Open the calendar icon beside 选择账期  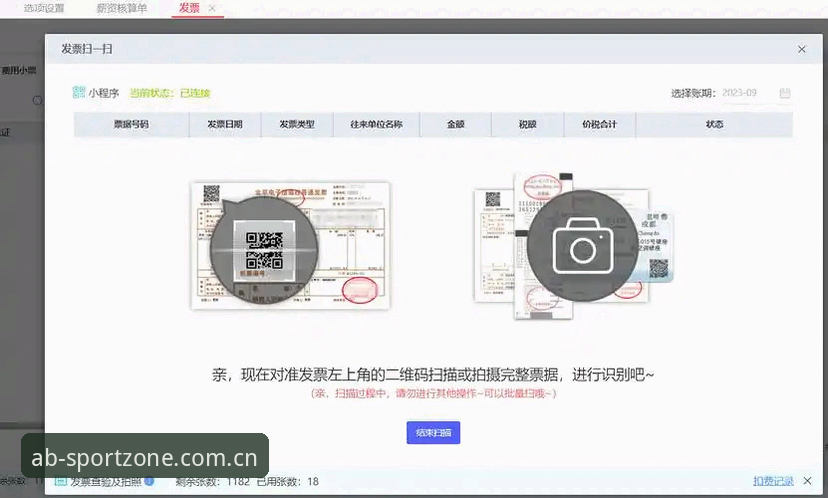(785, 93)
